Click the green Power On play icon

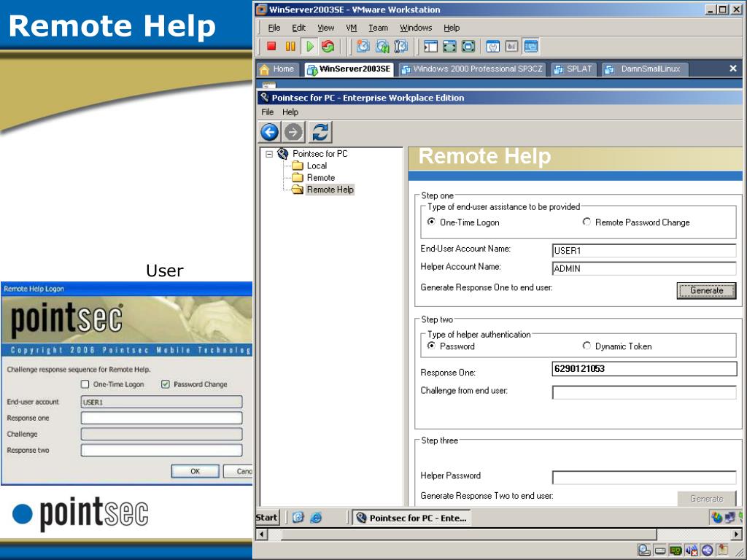pyautogui.click(x=309, y=46)
